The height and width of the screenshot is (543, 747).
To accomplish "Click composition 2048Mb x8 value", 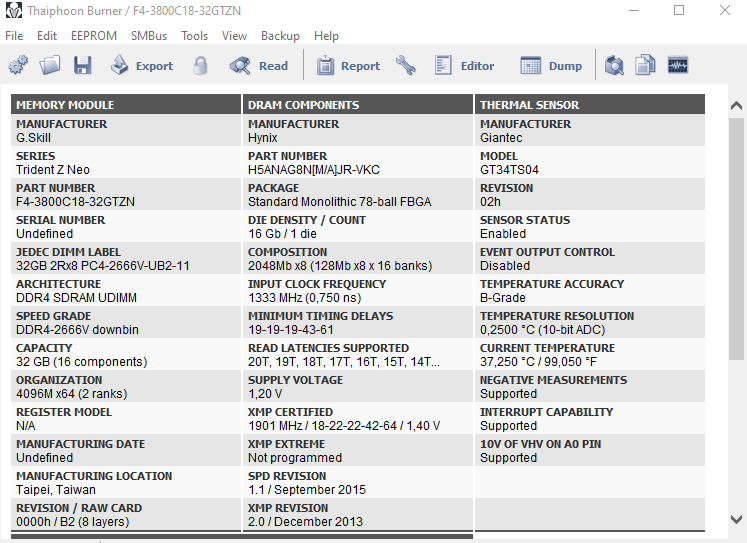I will [340, 266].
